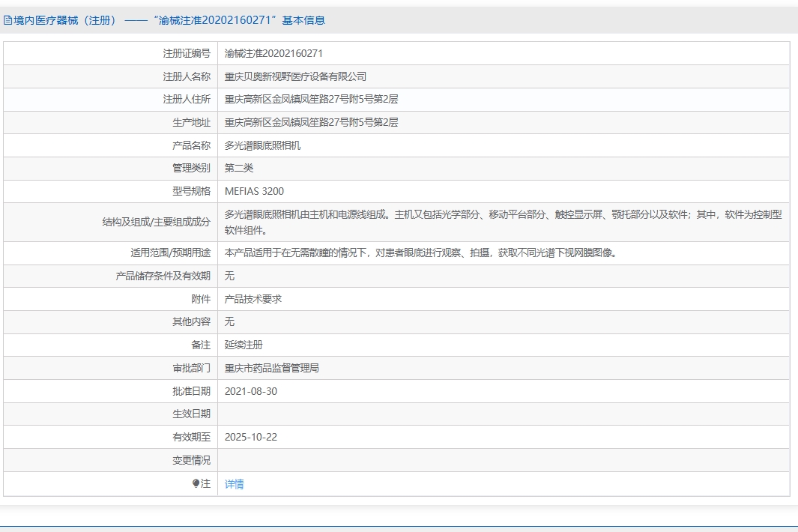
Task: Select the structure description starting 多光谱眼底照相机由主机
Action: (504, 222)
